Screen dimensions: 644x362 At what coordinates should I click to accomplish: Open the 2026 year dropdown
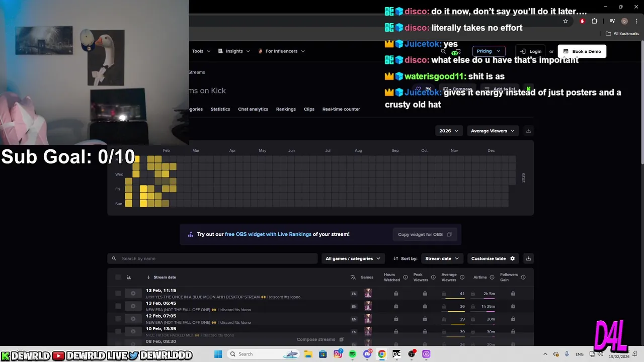[x=449, y=131]
